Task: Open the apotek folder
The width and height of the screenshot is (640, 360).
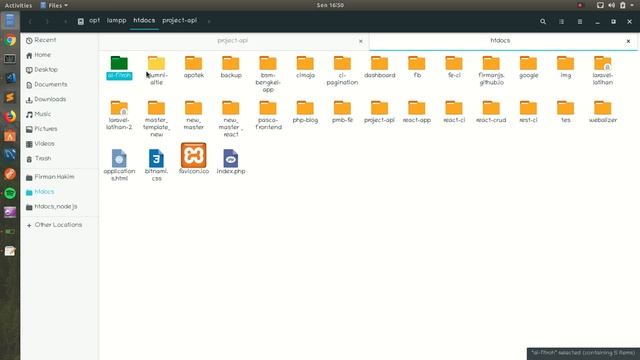Action: click(x=193, y=67)
